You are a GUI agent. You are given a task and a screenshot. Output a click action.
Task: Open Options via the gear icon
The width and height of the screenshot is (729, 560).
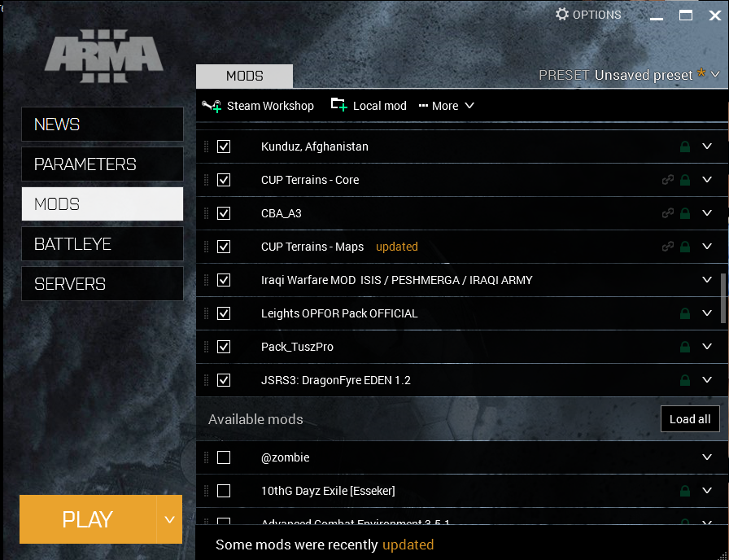coord(562,15)
